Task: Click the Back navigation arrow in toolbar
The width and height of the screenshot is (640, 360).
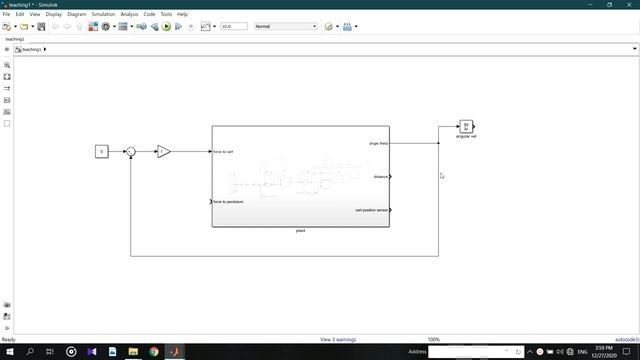Action: pos(55,27)
